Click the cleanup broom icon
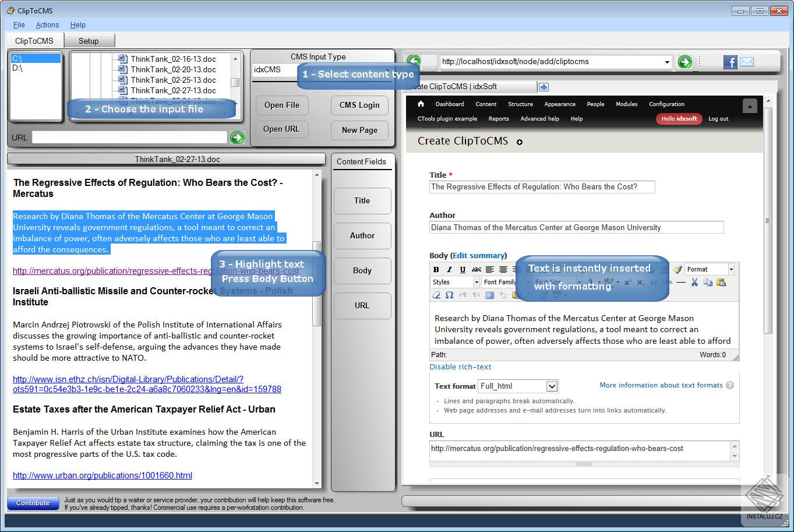The image size is (794, 532). tap(677, 269)
